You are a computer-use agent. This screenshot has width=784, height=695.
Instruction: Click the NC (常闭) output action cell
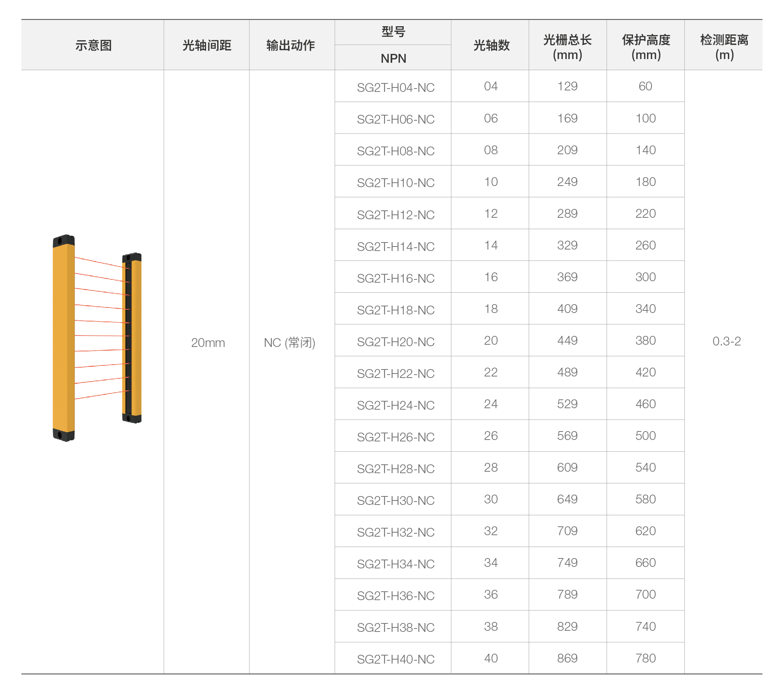(x=290, y=342)
